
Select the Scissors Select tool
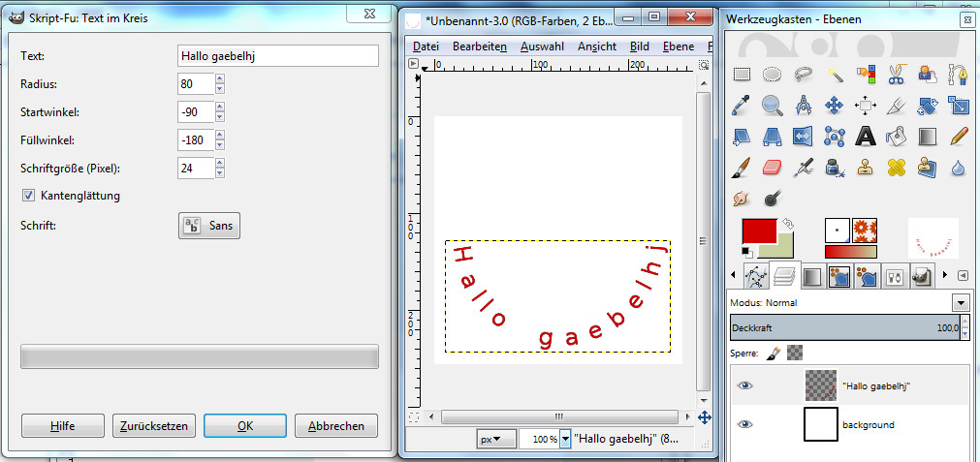[896, 75]
